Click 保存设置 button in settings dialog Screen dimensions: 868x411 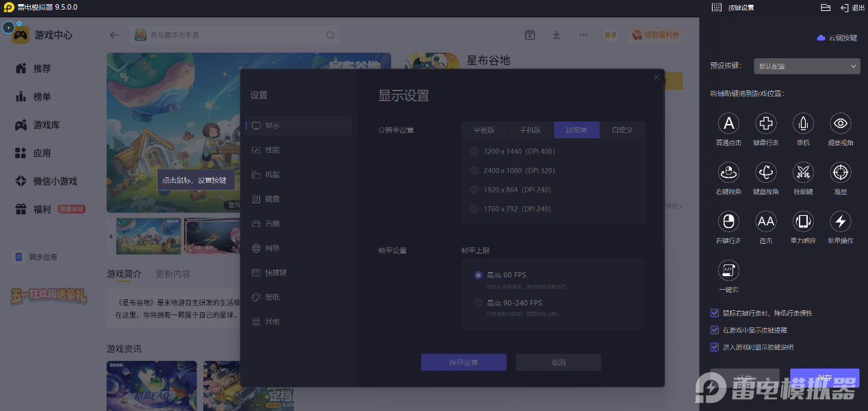pyautogui.click(x=463, y=362)
